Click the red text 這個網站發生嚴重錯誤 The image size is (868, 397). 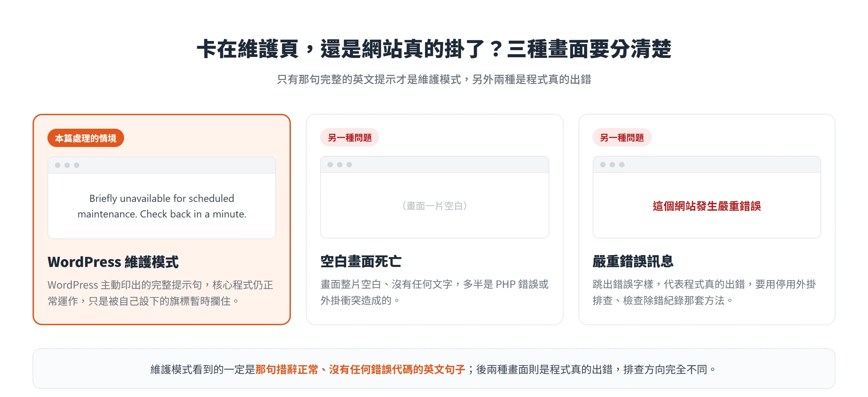pyautogui.click(x=707, y=206)
